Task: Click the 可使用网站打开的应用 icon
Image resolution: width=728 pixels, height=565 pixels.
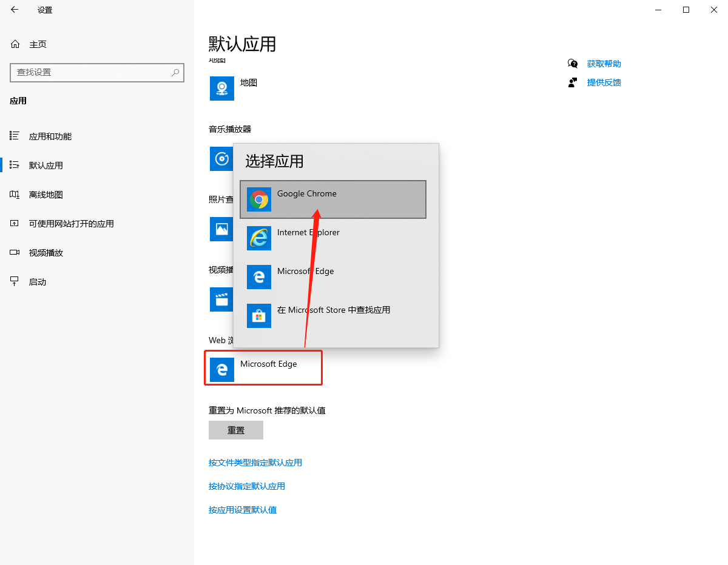Action: tap(15, 224)
